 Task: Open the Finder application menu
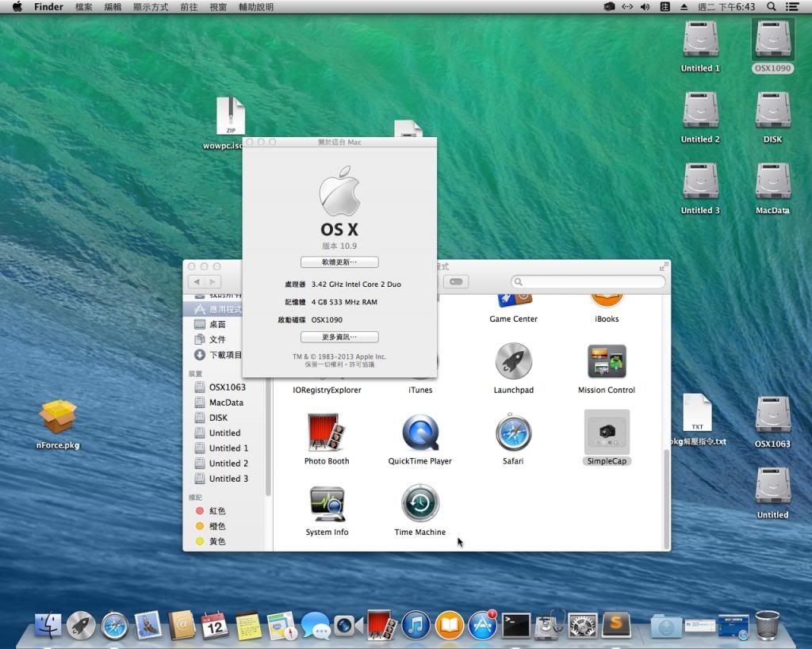(48, 6)
